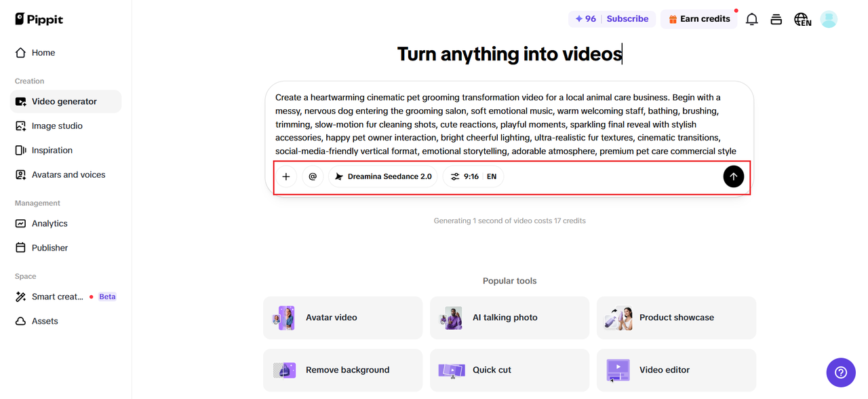The width and height of the screenshot is (868, 399).
Task: Click the Earn credits button
Action: [698, 19]
